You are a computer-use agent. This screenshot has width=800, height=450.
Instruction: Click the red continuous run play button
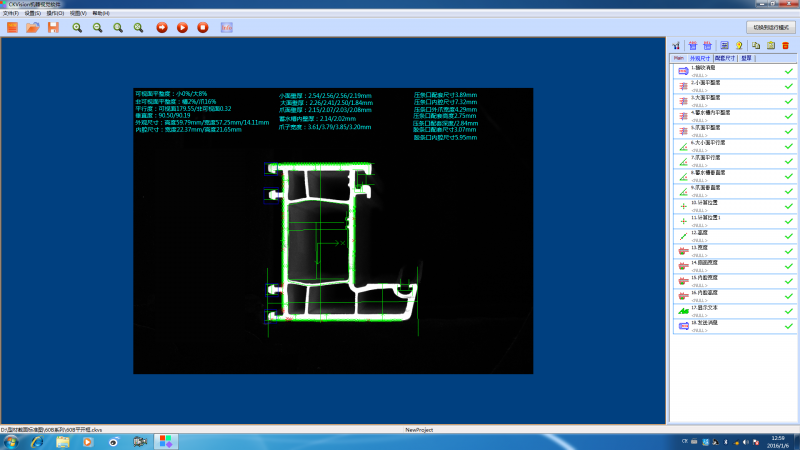[182, 27]
